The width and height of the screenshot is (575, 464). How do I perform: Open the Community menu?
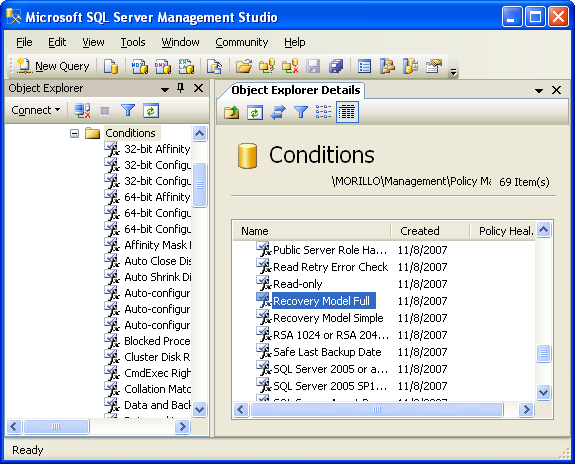point(242,42)
